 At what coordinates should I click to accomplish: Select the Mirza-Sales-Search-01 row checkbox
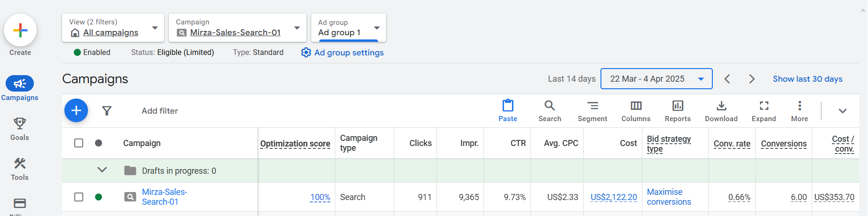[x=79, y=197]
